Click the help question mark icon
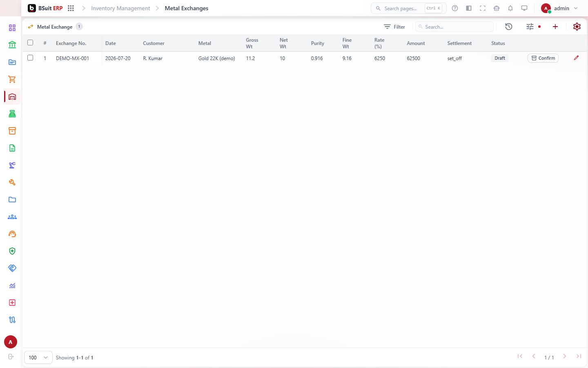Screen dimensions: 588x368 tap(455, 8)
